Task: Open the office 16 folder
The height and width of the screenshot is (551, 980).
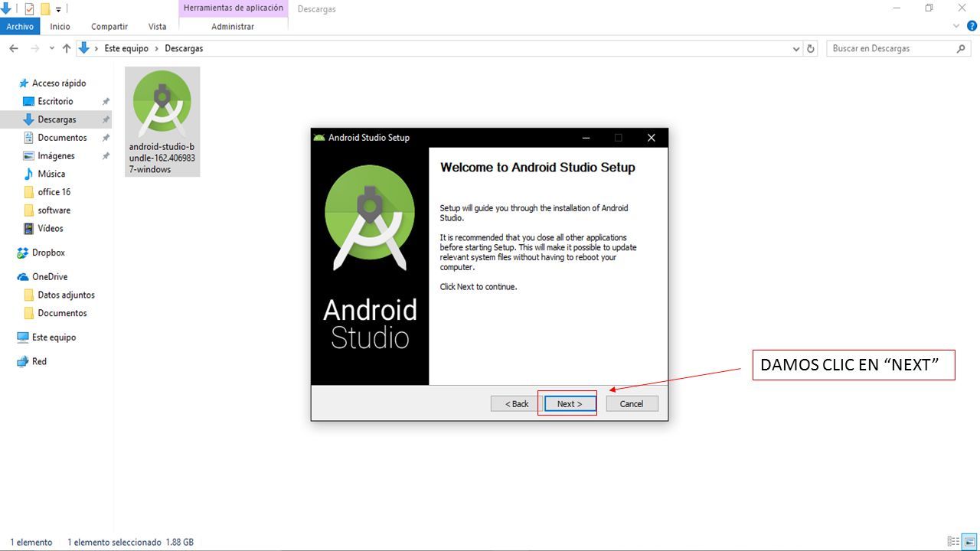Action: pyautogui.click(x=54, y=192)
